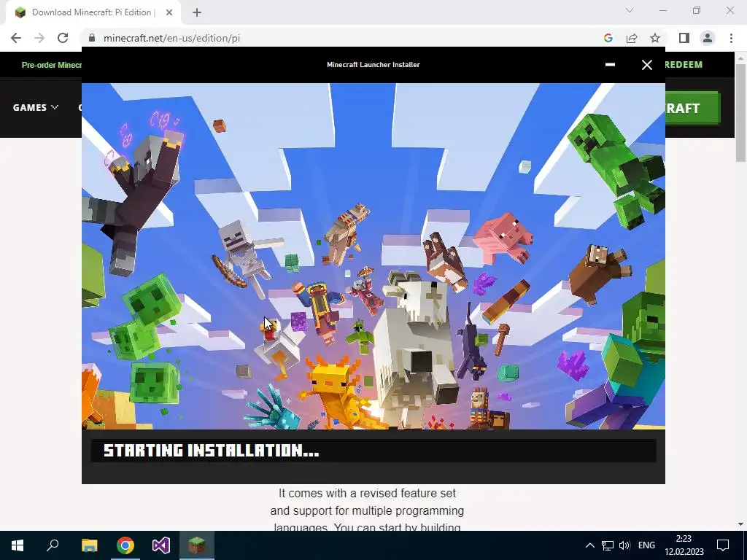Viewport: 747px width, 560px height.
Task: Open Windows taskbar search
Action: point(53,545)
